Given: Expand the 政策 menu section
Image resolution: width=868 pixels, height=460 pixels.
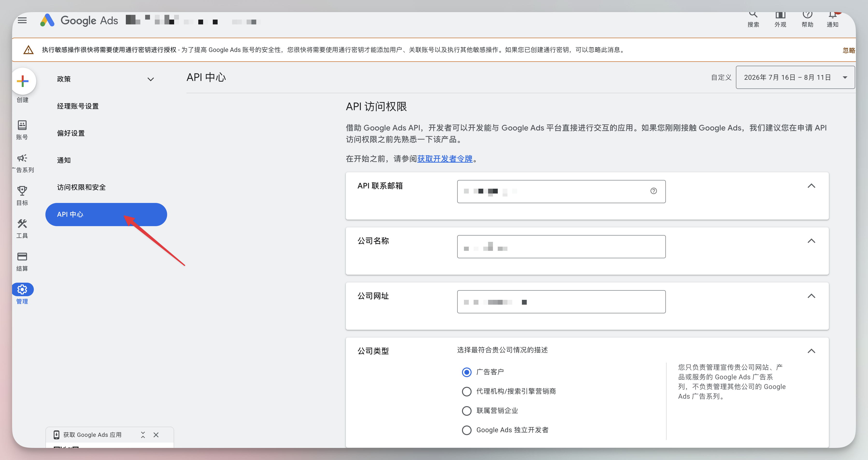Looking at the screenshot, I should point(106,79).
